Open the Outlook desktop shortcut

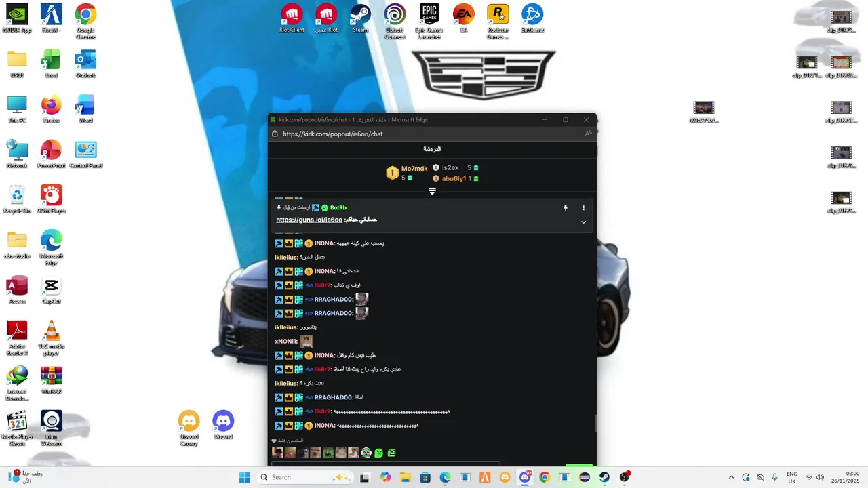[85, 64]
